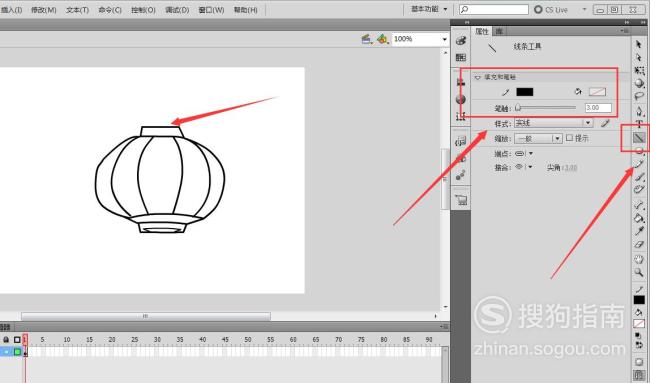Screen dimensions: 650x383
Task: Select the Subselection tool
Action: [639, 57]
